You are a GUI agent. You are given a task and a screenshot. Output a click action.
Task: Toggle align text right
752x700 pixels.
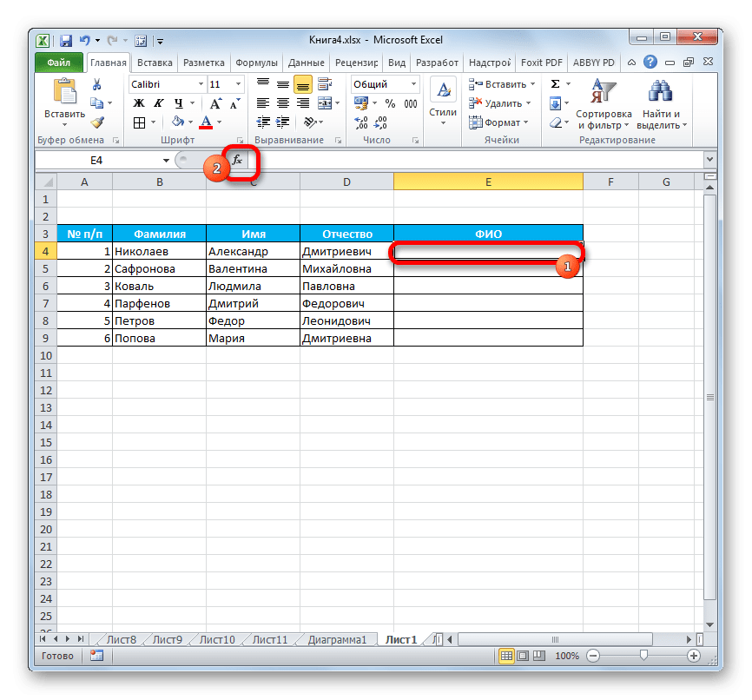pyautogui.click(x=302, y=103)
